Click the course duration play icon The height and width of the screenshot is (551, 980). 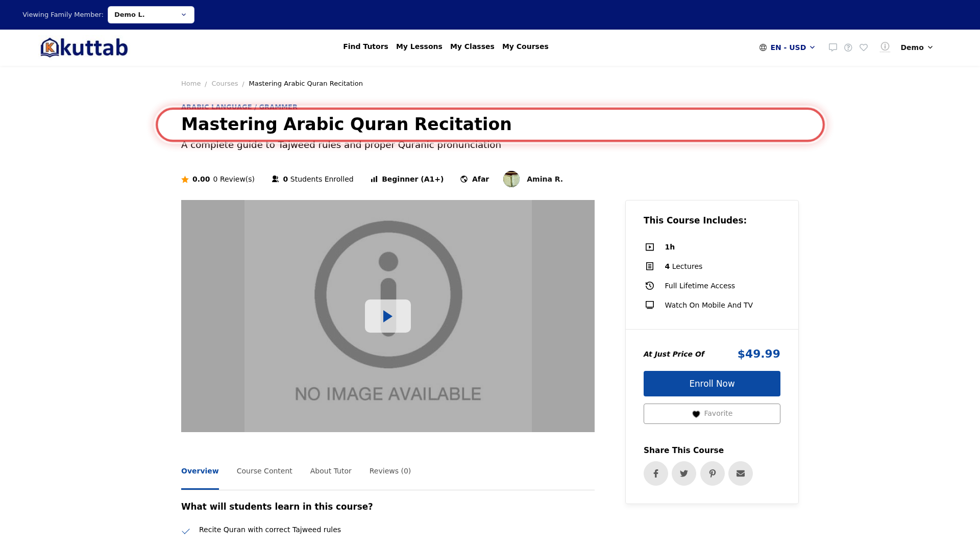(x=650, y=247)
